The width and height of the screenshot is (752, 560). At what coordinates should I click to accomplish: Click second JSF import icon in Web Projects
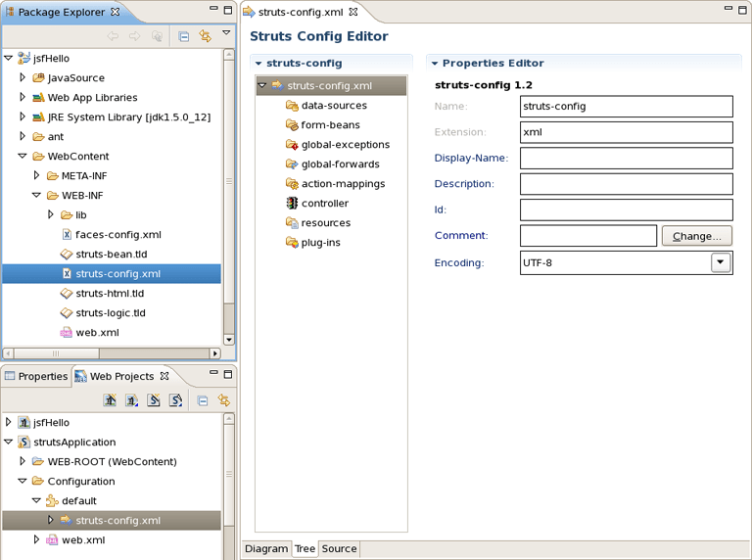[132, 400]
